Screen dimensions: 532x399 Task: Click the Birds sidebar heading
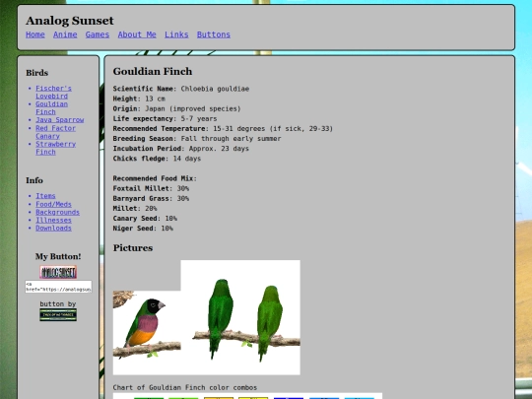tap(37, 73)
